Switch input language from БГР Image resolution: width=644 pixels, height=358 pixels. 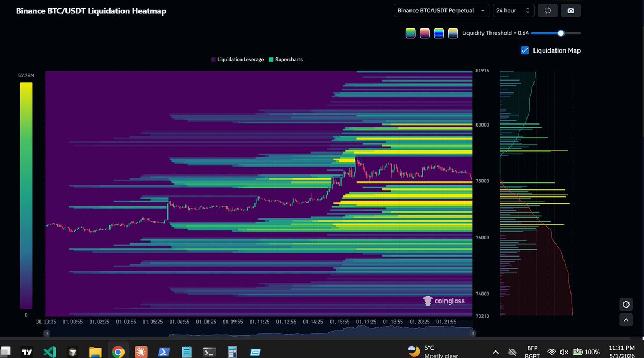(x=533, y=352)
